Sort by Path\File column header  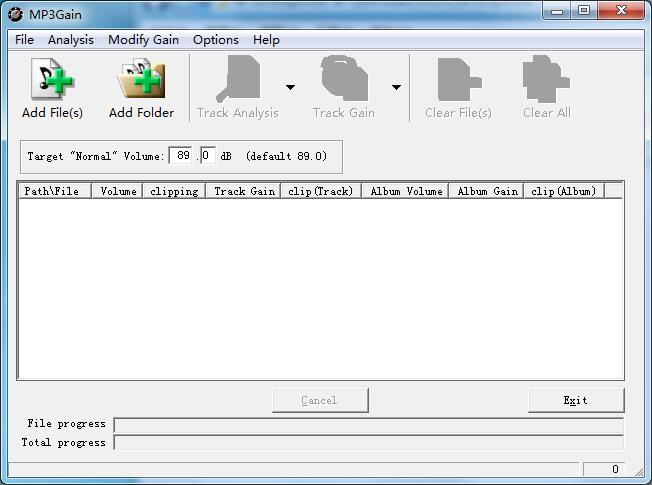(54, 191)
